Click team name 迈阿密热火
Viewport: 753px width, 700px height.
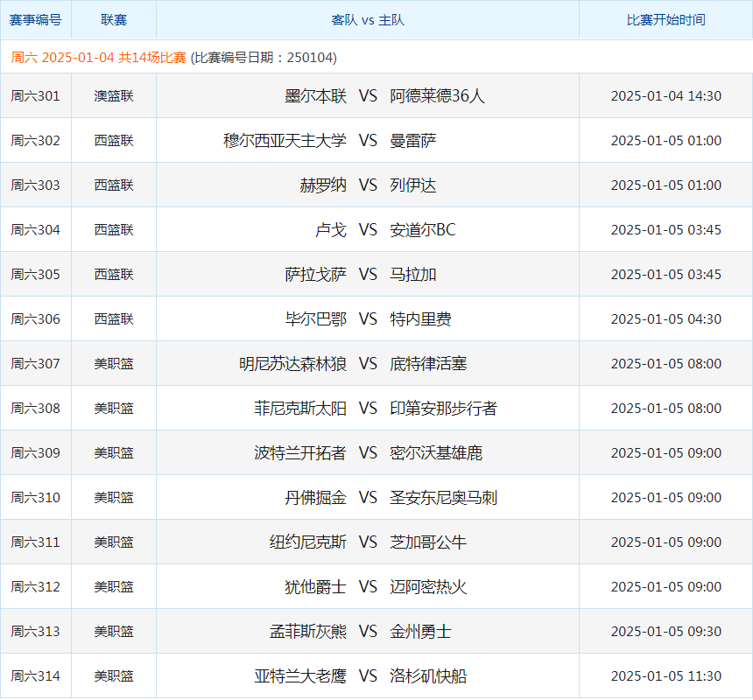coord(428,587)
